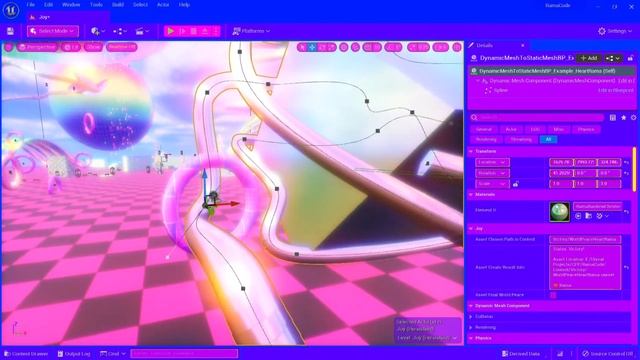Screen dimensions: 640x360
Task: Open the Scale type dropdown
Action: pyautogui.click(x=492, y=184)
